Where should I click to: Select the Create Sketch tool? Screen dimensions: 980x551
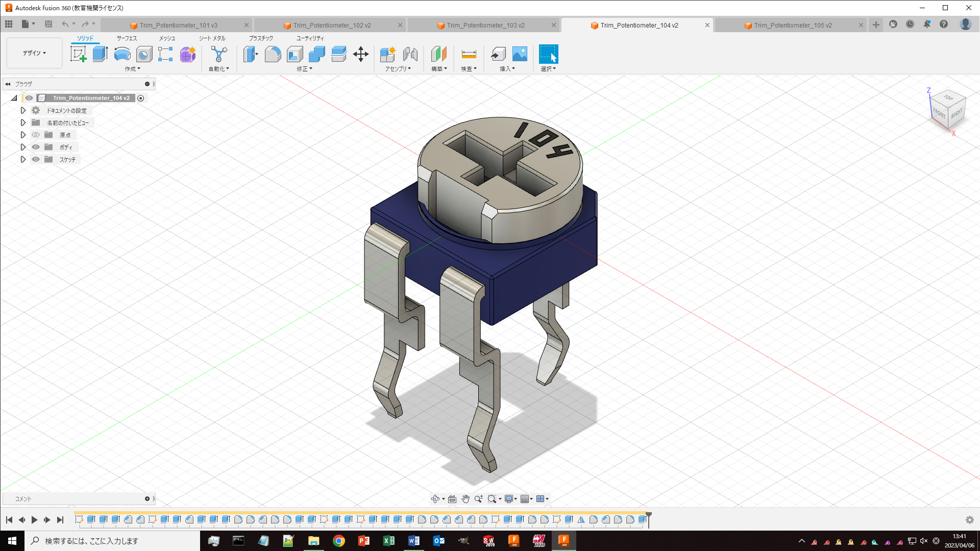(x=79, y=54)
